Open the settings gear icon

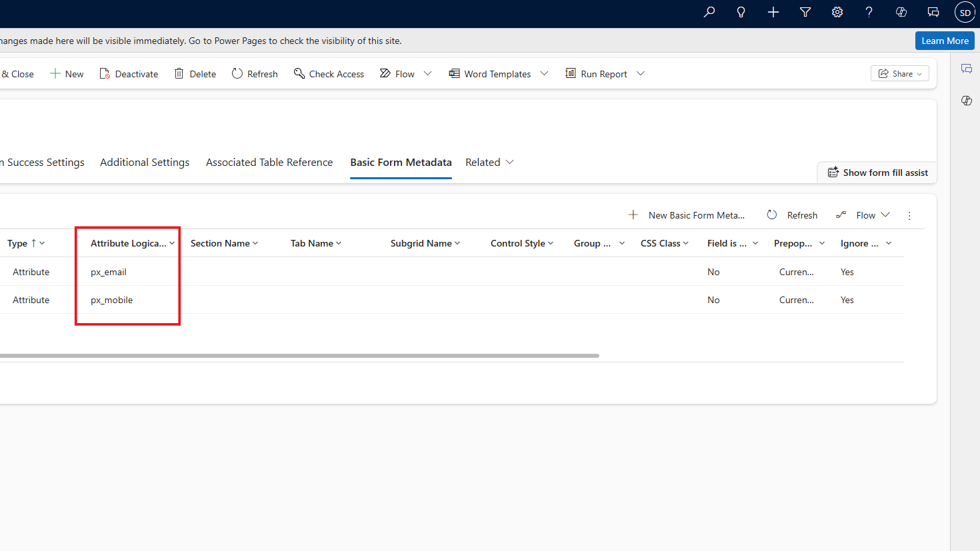point(837,12)
